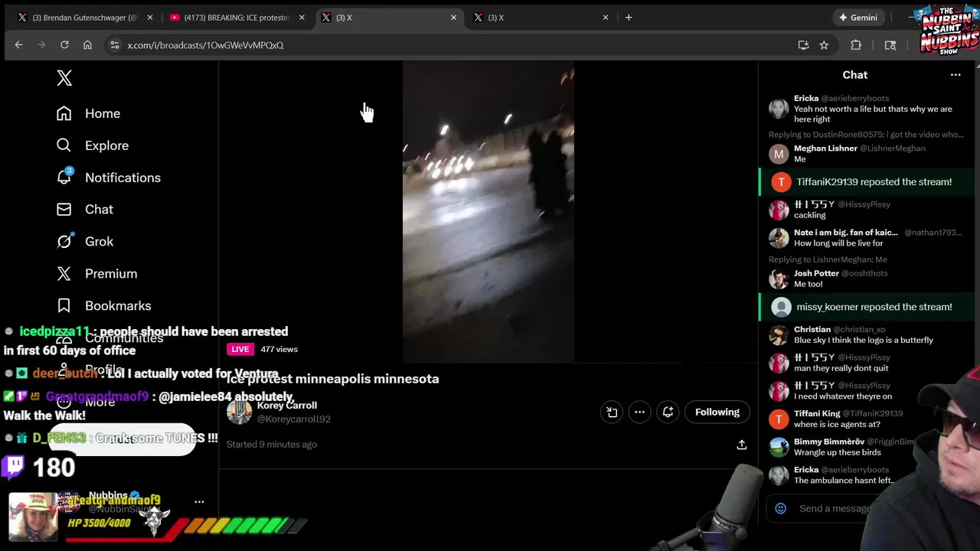
Task: Switch to BREAKING ICE protesters YouTube tab
Action: [x=237, y=18]
